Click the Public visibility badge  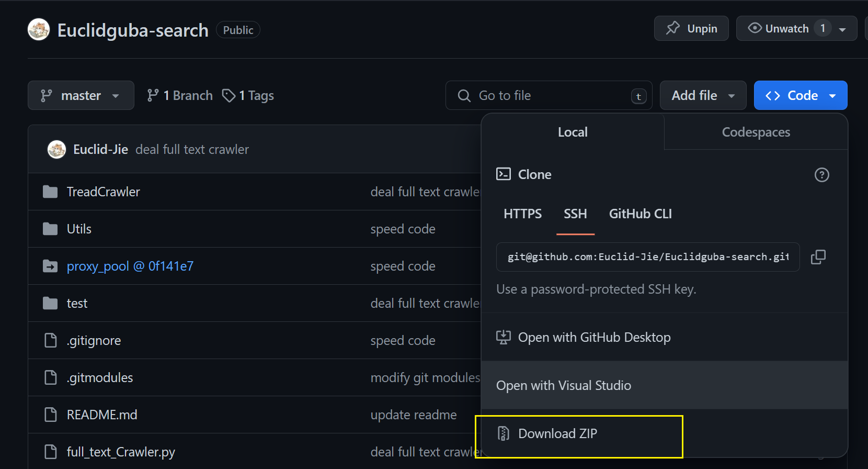tap(238, 30)
